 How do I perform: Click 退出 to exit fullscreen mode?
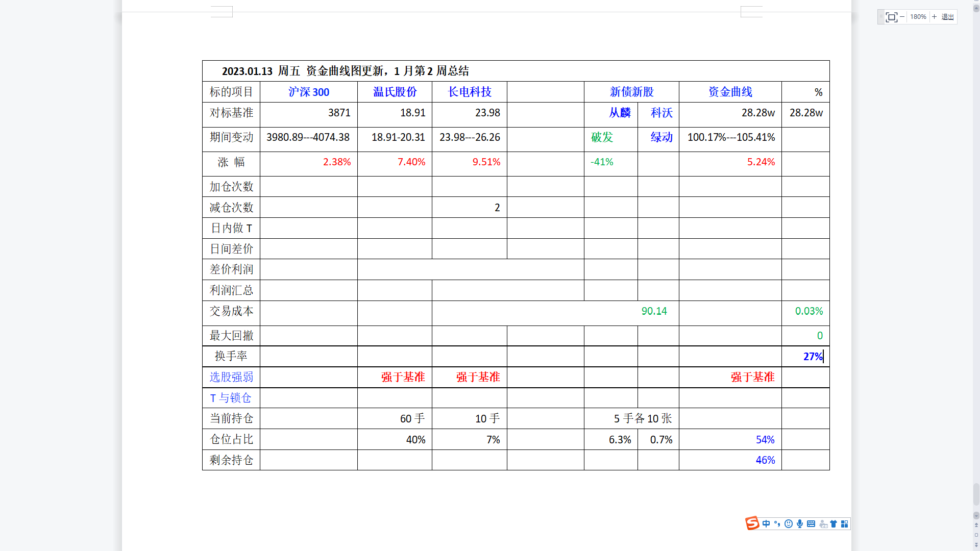click(x=948, y=17)
